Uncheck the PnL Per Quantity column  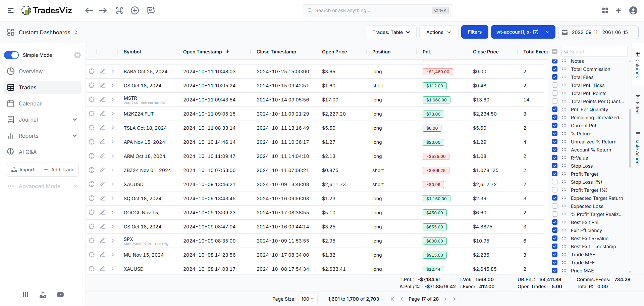555,110
